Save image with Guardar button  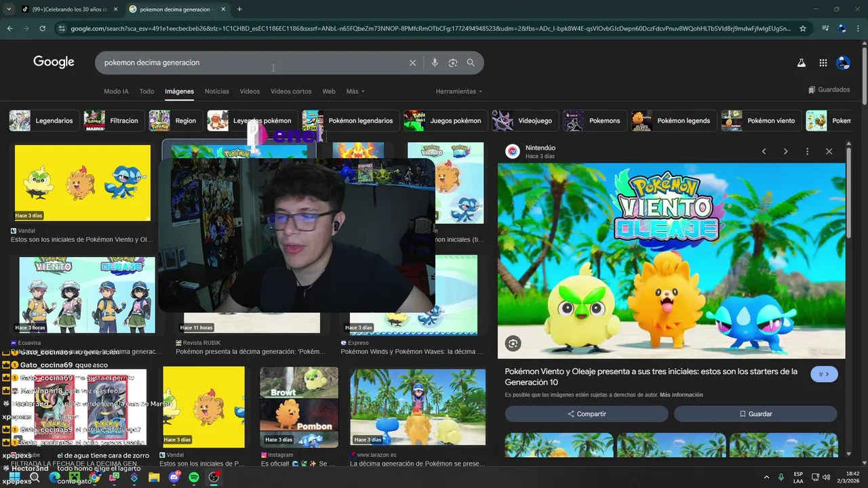(755, 414)
